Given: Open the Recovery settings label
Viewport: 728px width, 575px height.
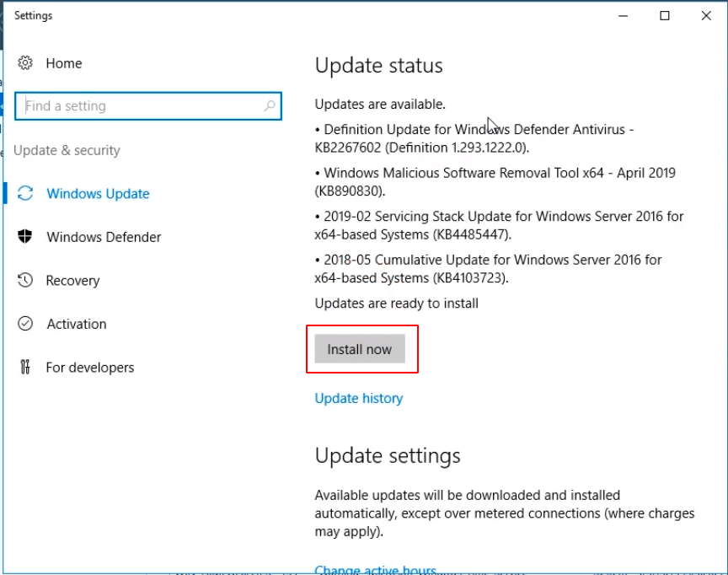Looking at the screenshot, I should (x=72, y=281).
